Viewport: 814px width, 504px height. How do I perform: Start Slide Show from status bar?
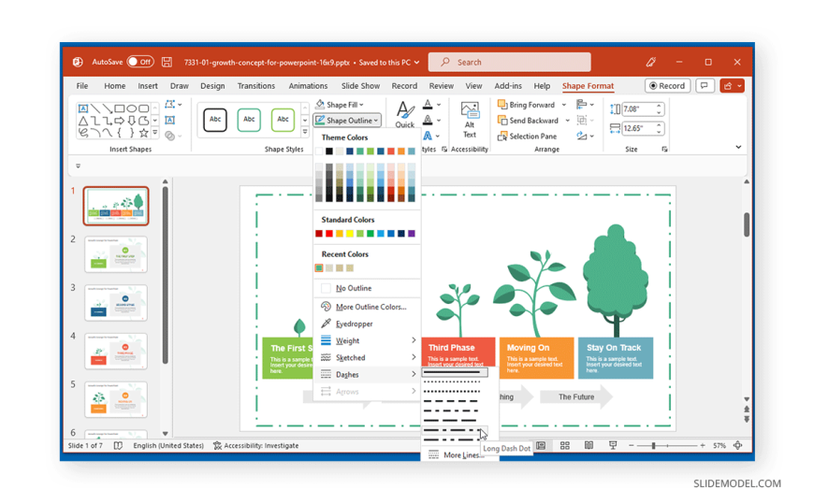(x=613, y=446)
